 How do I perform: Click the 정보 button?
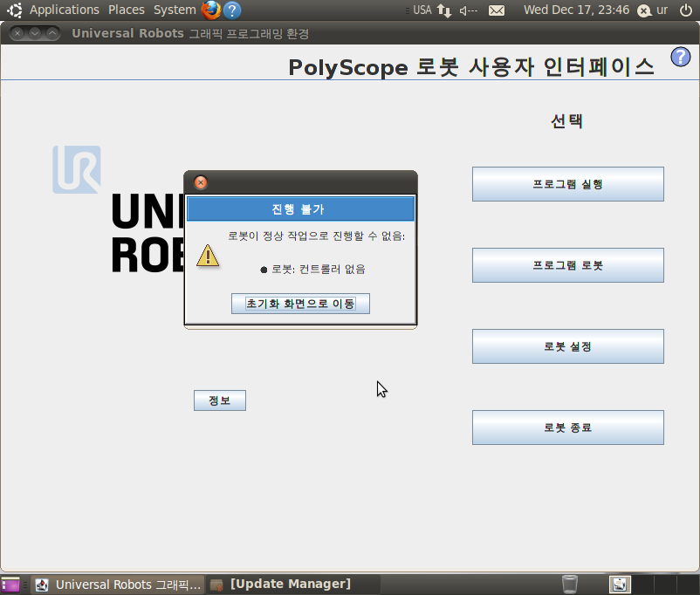coord(220,400)
